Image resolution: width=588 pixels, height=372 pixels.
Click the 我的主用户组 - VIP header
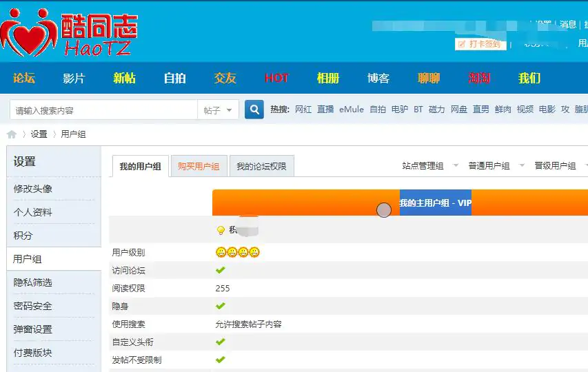(x=436, y=203)
